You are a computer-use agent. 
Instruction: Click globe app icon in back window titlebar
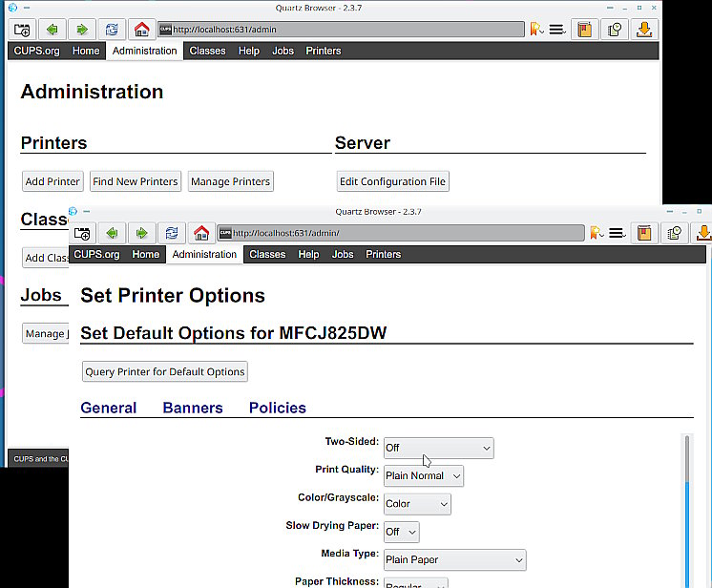(12, 8)
